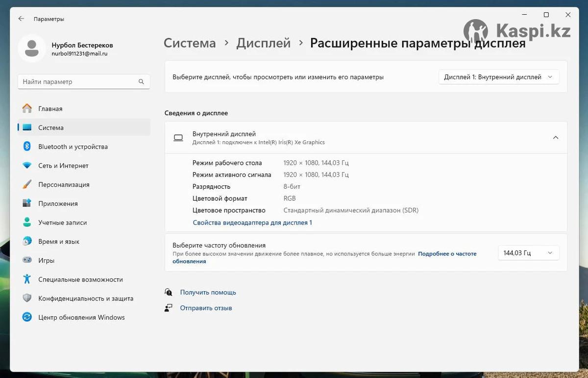Click the Центр обновления Windows icon
Screen dimensions: 588x378
point(27,317)
